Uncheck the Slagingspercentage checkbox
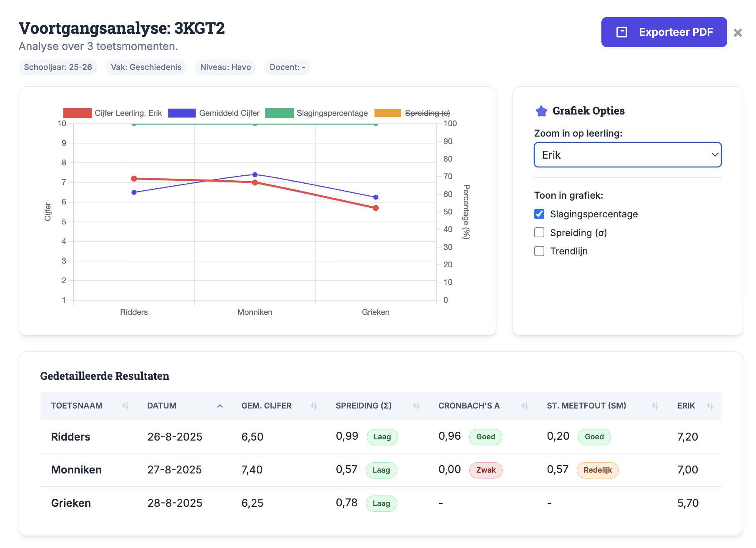The width and height of the screenshot is (756, 548). 539,214
